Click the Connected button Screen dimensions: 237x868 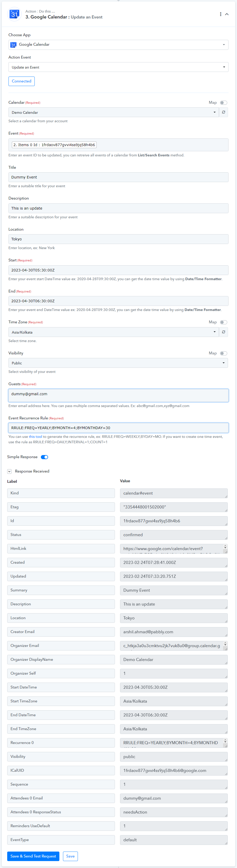pyautogui.click(x=22, y=81)
